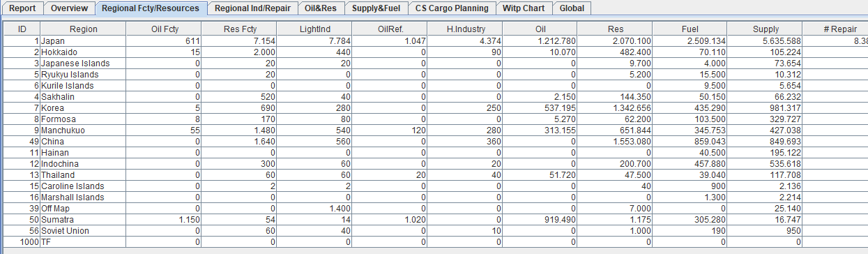The width and height of the screenshot is (868, 254).
Task: Open the Report tab
Action: 22,8
